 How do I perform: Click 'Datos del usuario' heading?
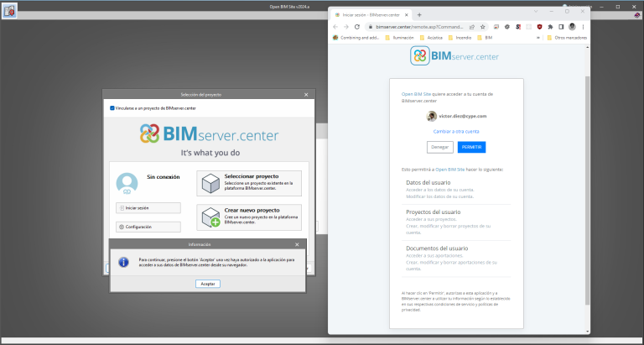point(428,183)
